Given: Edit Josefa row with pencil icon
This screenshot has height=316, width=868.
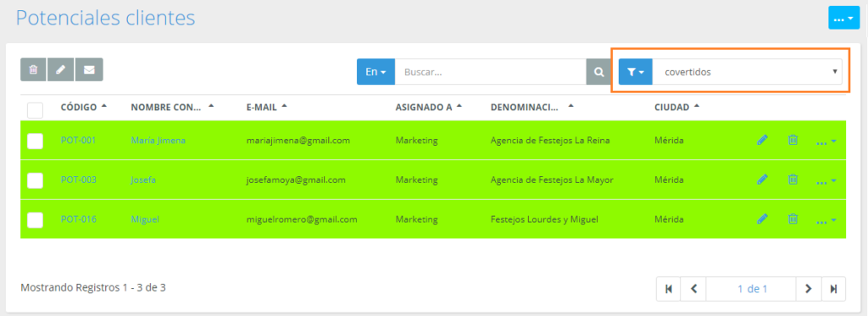Looking at the screenshot, I should pos(762,180).
